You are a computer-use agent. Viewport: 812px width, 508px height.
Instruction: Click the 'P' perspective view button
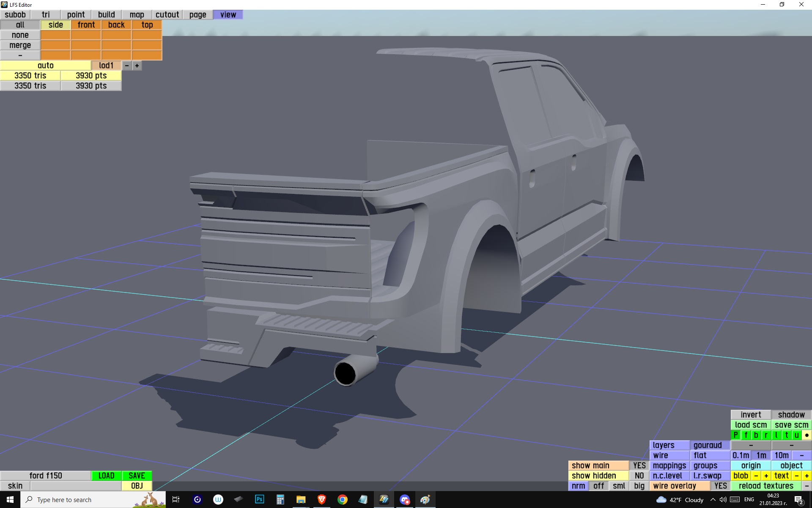coord(735,435)
